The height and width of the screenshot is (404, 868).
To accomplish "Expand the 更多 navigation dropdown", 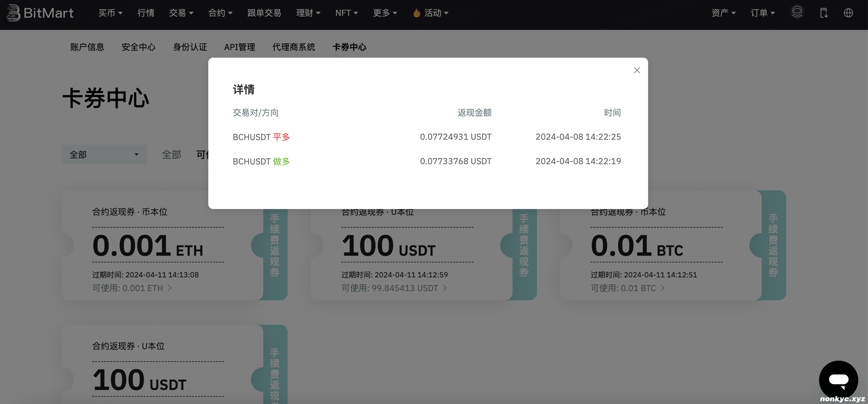I will 385,13.
